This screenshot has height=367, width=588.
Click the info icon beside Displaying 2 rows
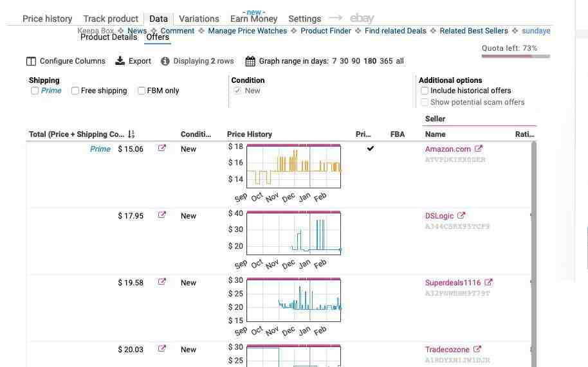[165, 61]
